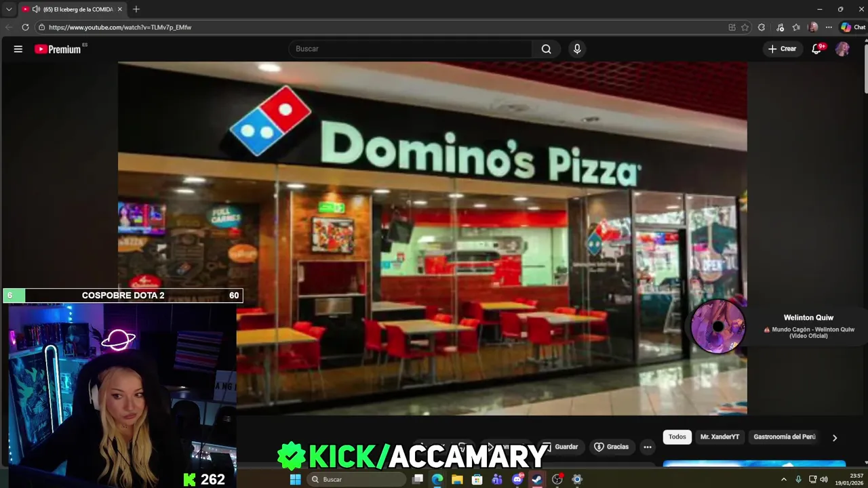Image resolution: width=868 pixels, height=488 pixels.
Task: Reload the page in the browser
Action: pos(25,27)
